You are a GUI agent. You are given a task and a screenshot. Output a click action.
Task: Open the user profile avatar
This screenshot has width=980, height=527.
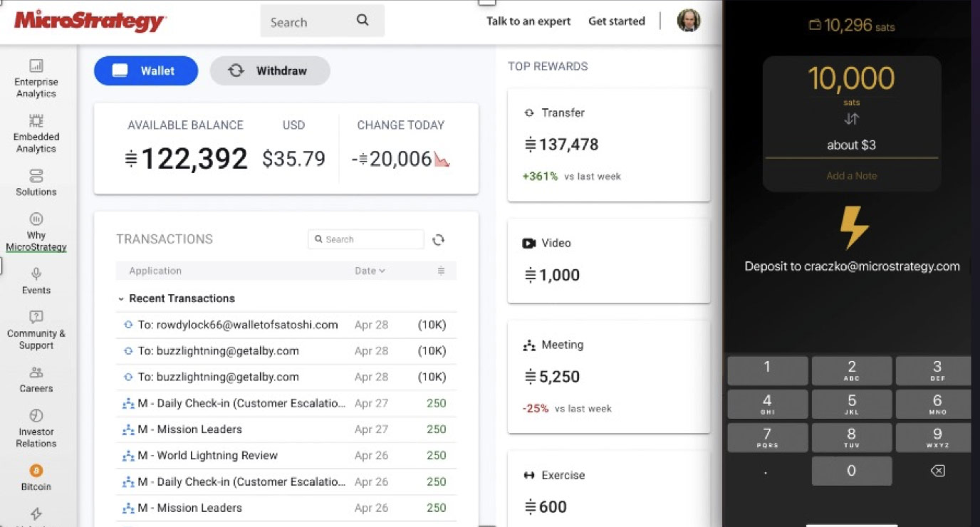tap(688, 21)
